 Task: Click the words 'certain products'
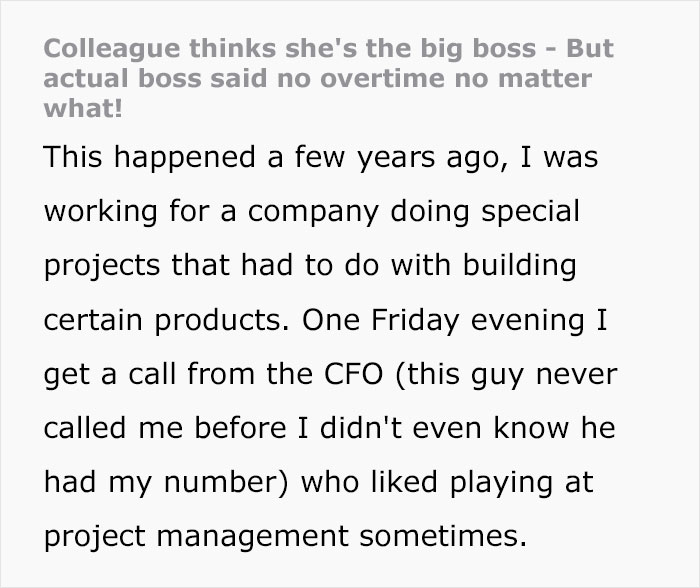coord(162,322)
